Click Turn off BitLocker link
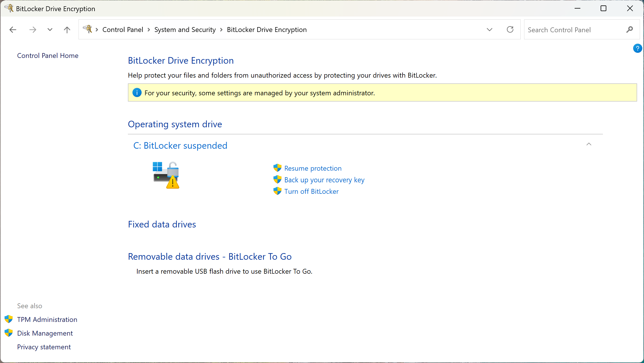 [x=311, y=191]
